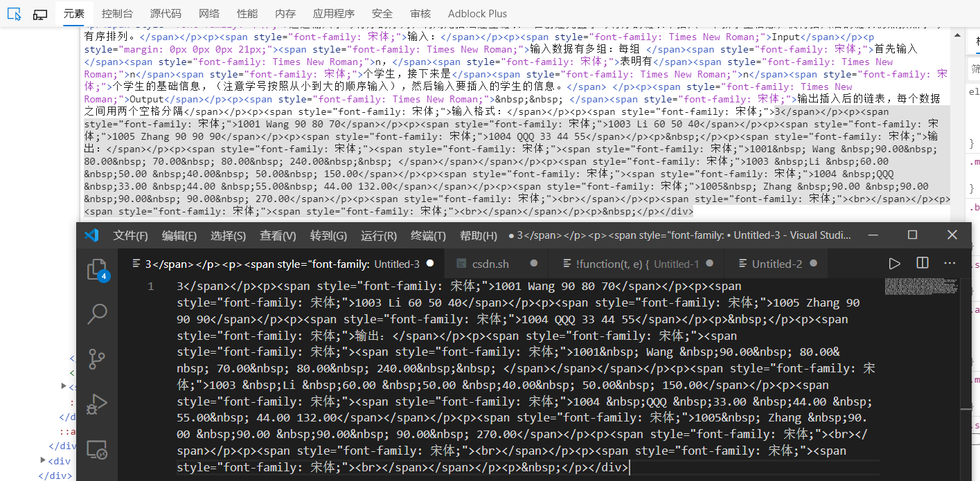The width and height of the screenshot is (980, 481).
Task: Activate the DevTools element inspector picker icon
Action: click(x=15, y=14)
